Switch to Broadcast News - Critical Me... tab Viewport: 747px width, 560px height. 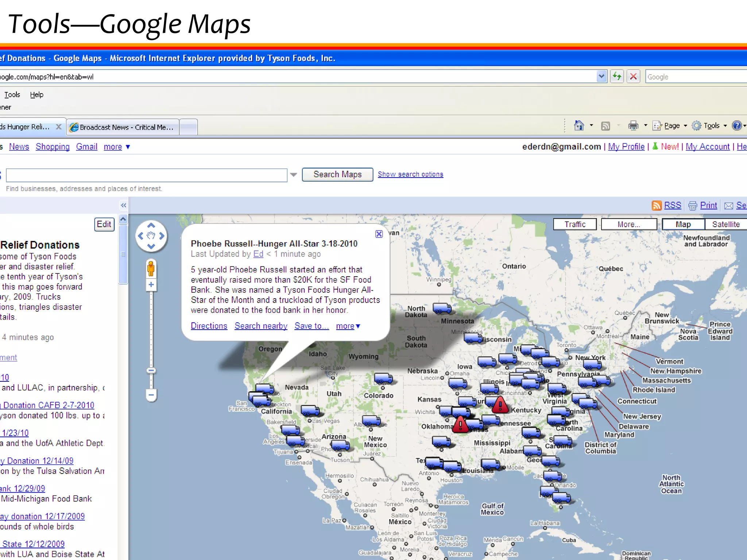pos(123,127)
